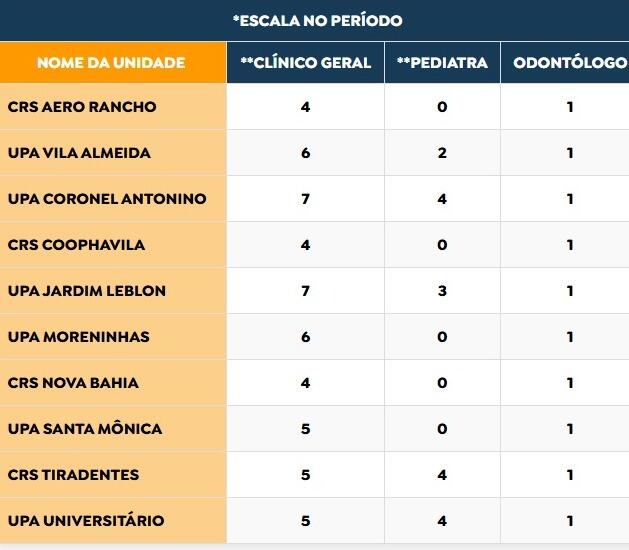Click the ESCALA NO PERÍODO title bar
Viewport: 629px width, 550px height.
314,20
